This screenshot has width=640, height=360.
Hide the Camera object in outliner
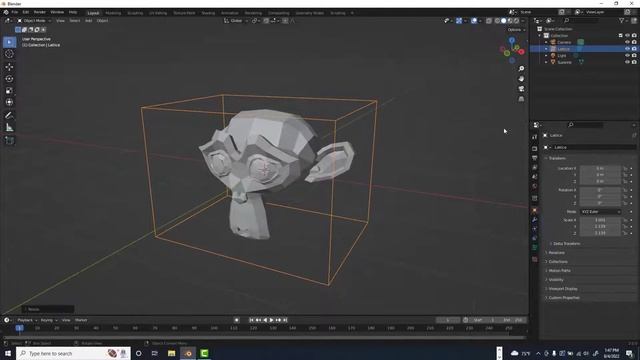click(627, 42)
